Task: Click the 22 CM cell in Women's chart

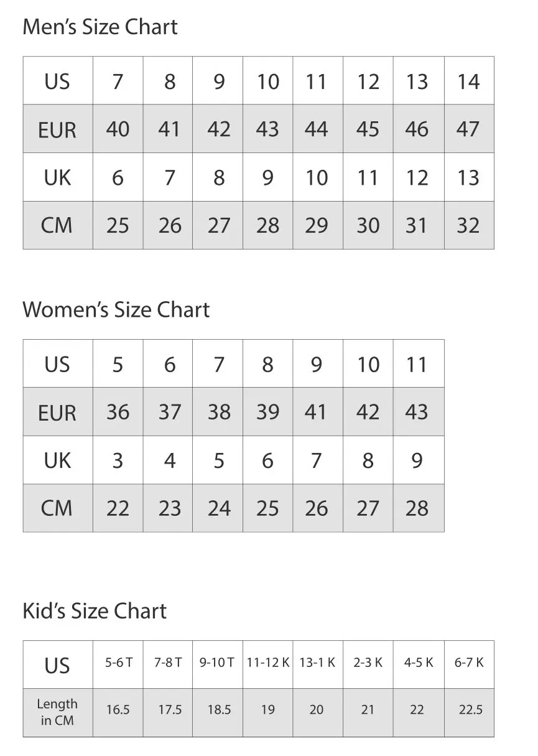Action: (x=118, y=508)
